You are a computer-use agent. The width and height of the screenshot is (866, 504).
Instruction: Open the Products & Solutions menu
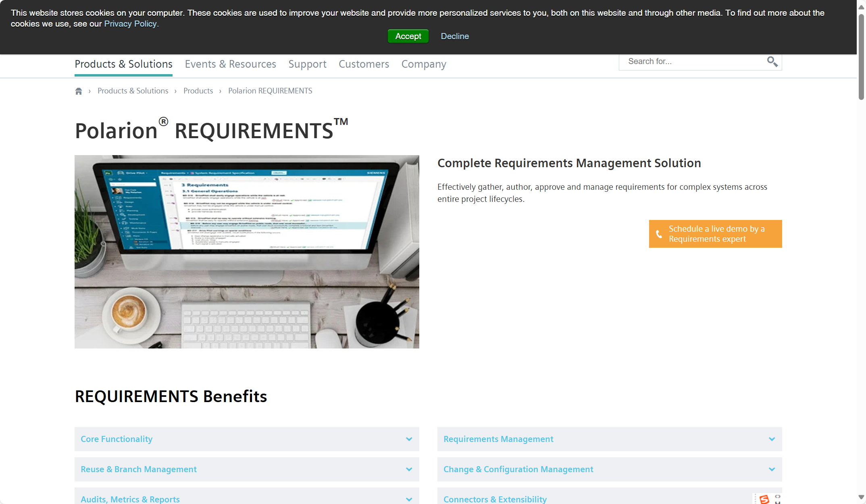point(123,64)
